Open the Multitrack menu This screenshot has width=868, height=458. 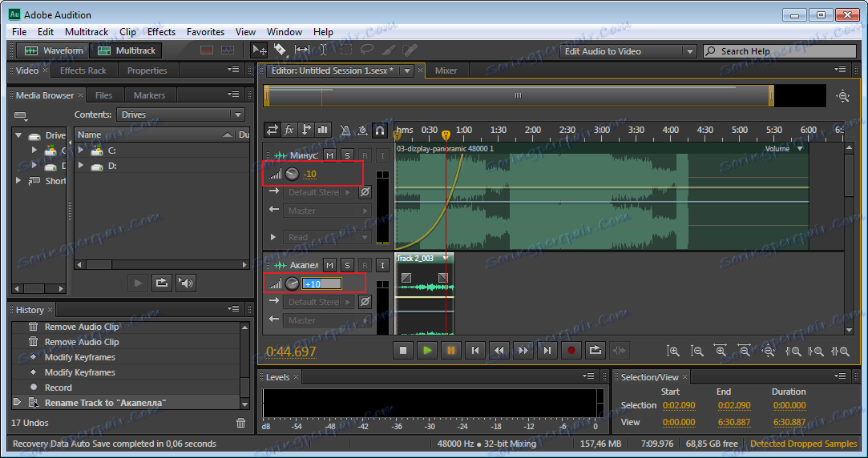(x=86, y=32)
